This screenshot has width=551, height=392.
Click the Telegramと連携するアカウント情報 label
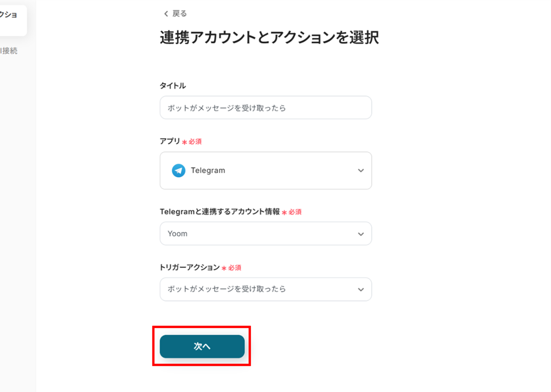tap(220, 212)
